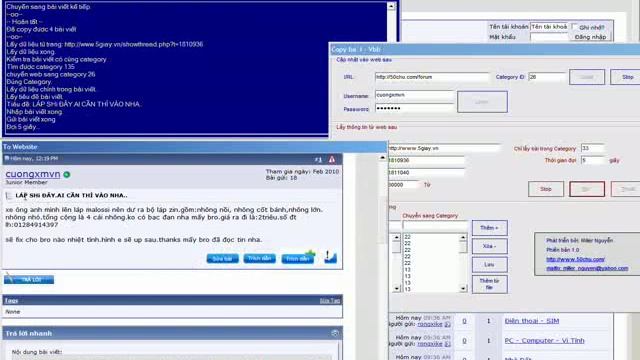Viewport: 640px width, 360px height.
Task: Click the category list scroll down arrow
Action: [x=463, y=289]
